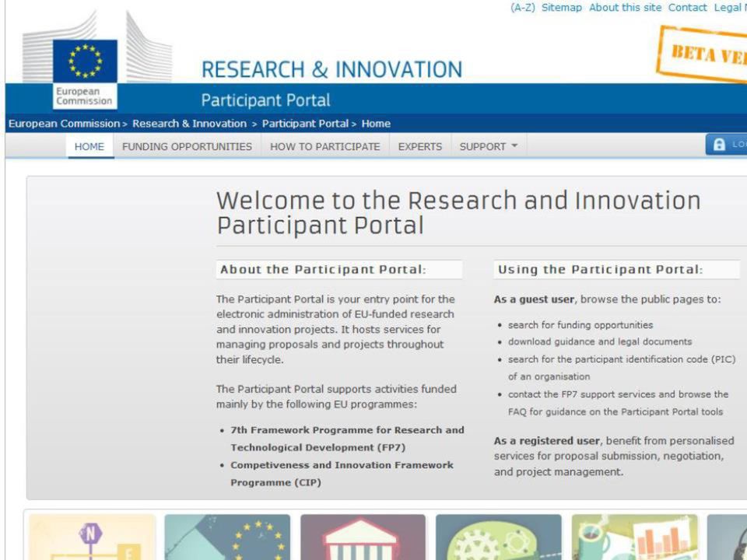The width and height of the screenshot is (747, 560).
Task: Open the thumbnail tile with hexagon N sign
Action: coord(92,537)
